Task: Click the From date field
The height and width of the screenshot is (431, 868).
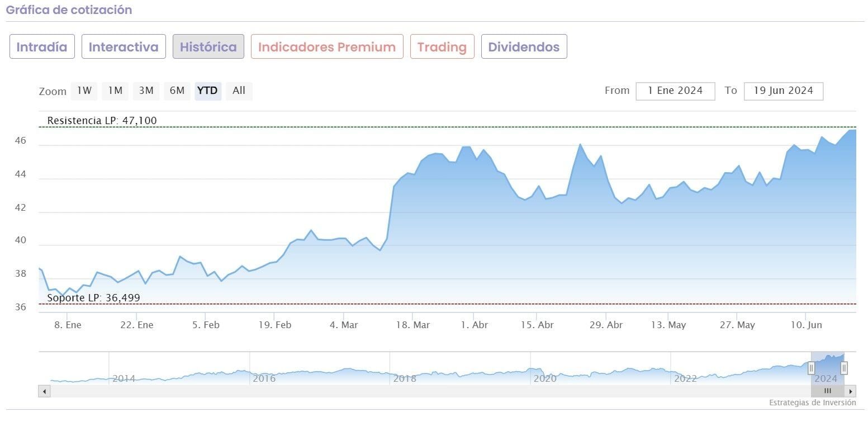Action: tap(675, 91)
